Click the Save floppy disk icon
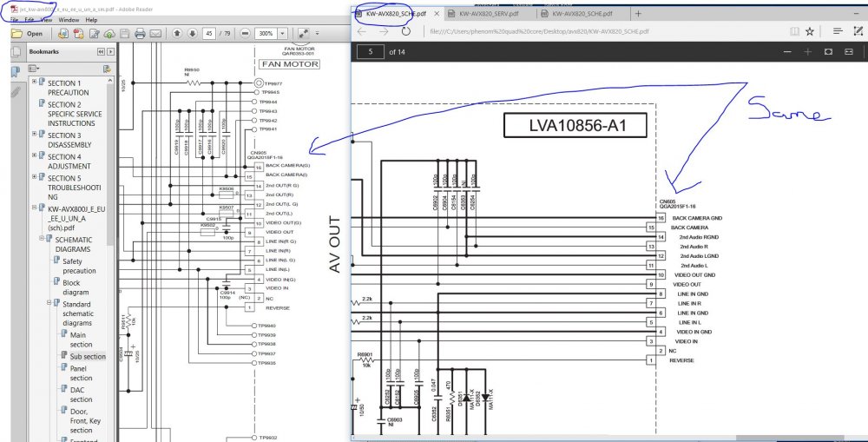This screenshot has width=868, height=442. [124, 34]
